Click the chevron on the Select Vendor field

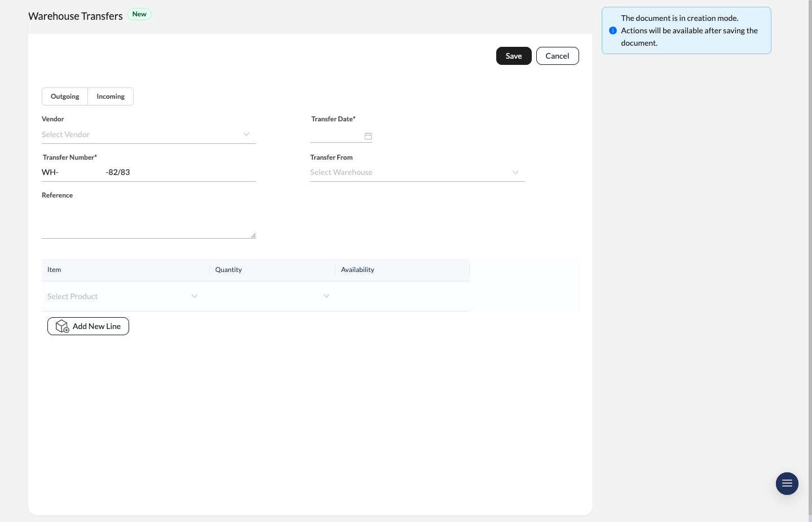pyautogui.click(x=246, y=134)
